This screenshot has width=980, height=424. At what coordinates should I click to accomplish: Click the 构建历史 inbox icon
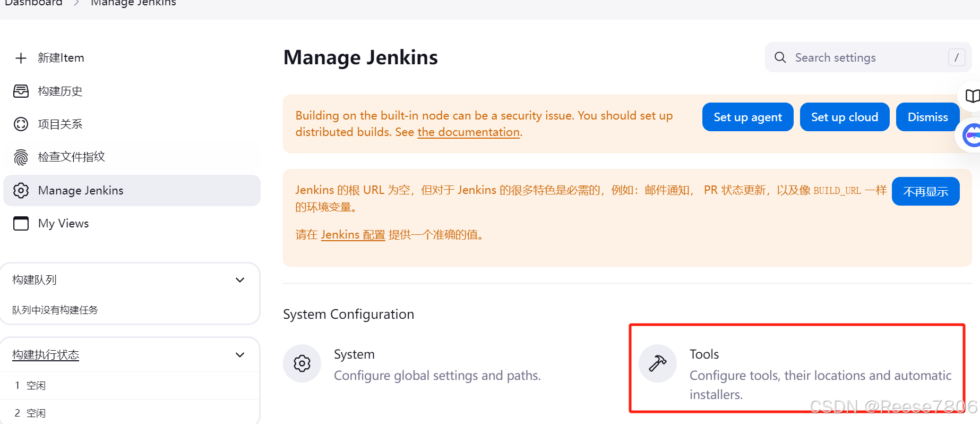[x=21, y=91]
